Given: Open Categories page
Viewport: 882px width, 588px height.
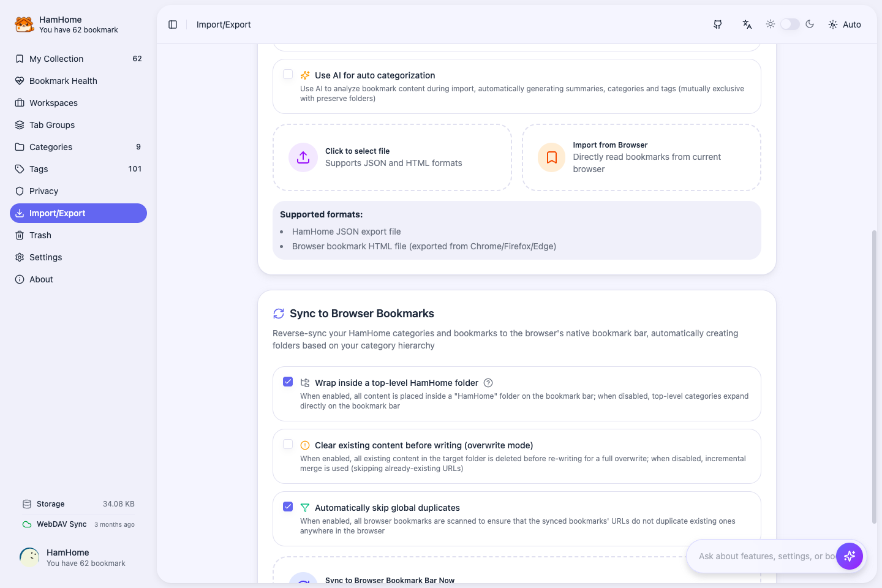Looking at the screenshot, I should point(78,147).
